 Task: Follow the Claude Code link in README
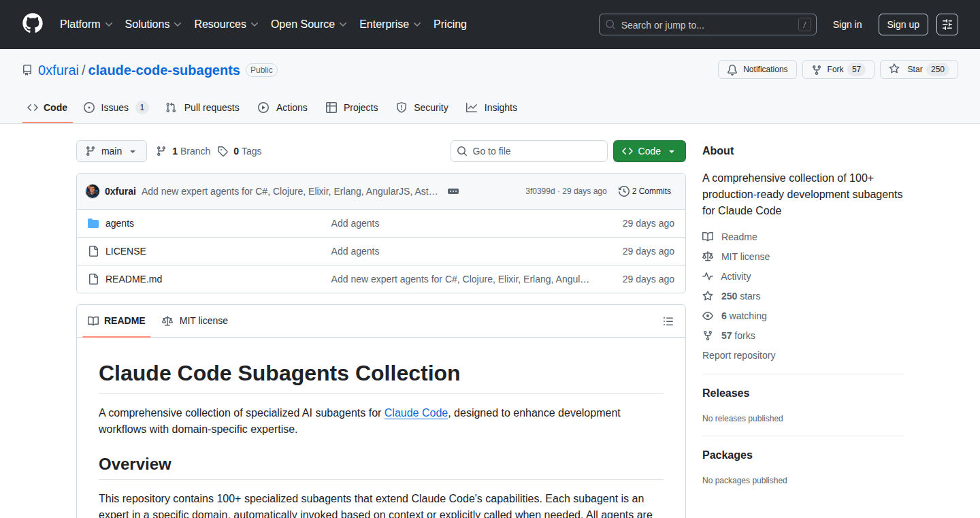416,412
